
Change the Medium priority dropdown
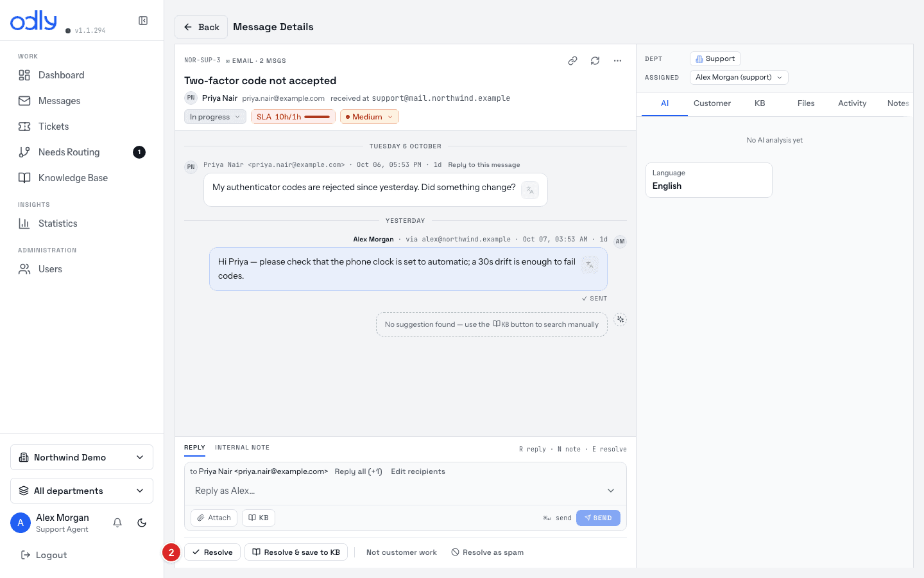pyautogui.click(x=370, y=117)
